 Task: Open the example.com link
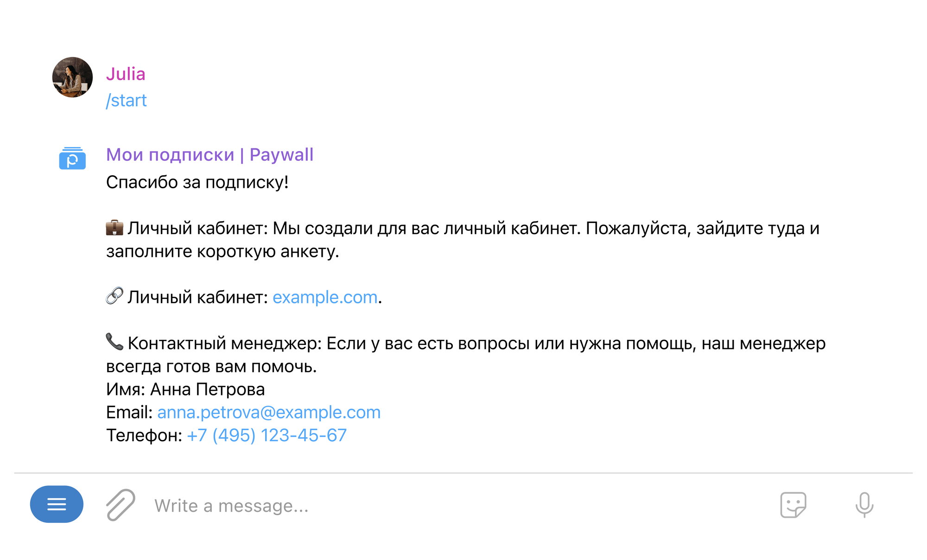tap(325, 297)
